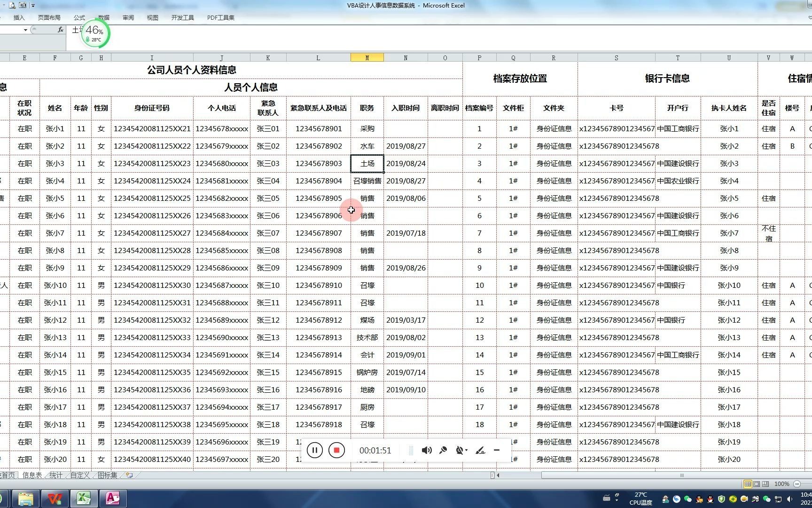Open the 插入 ribbon tab
812x508 pixels.
pos(19,17)
